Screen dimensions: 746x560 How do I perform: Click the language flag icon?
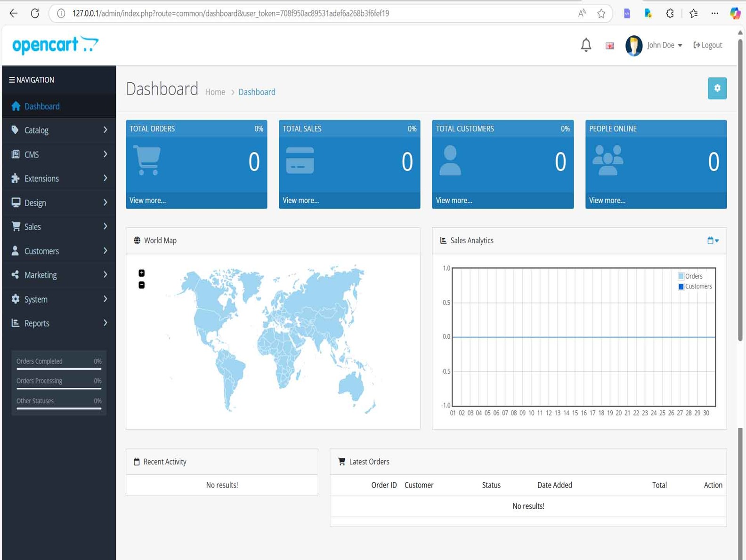coord(609,46)
